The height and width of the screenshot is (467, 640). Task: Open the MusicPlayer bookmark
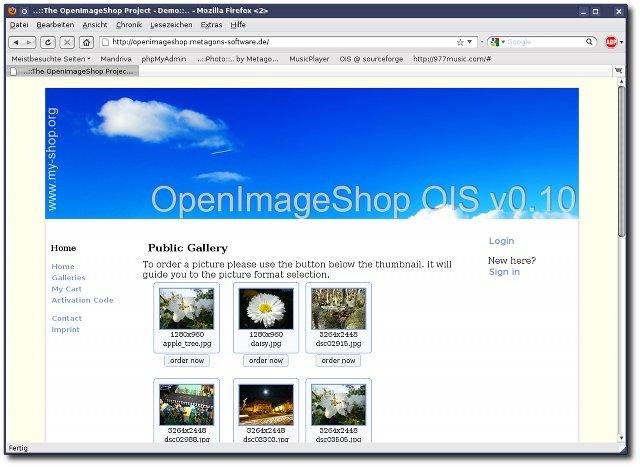tap(309, 59)
